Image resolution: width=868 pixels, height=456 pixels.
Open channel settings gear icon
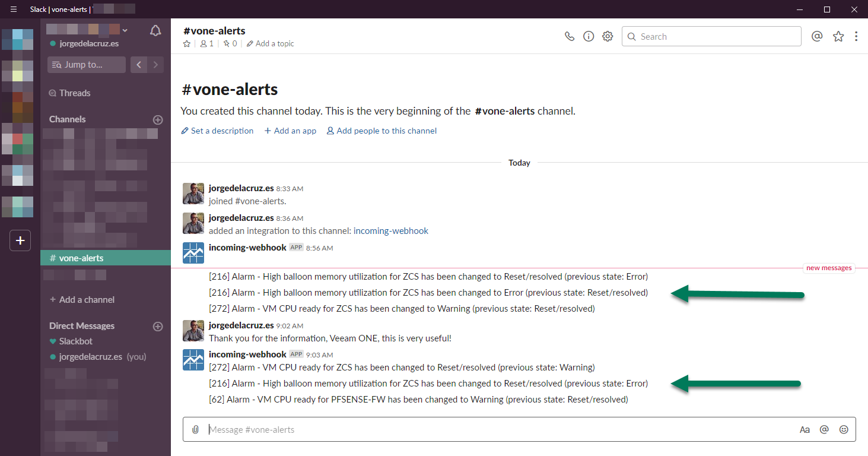click(x=608, y=36)
